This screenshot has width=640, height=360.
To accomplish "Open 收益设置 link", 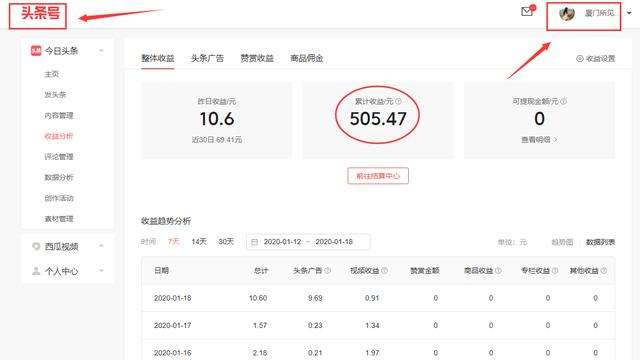I will tap(600, 58).
